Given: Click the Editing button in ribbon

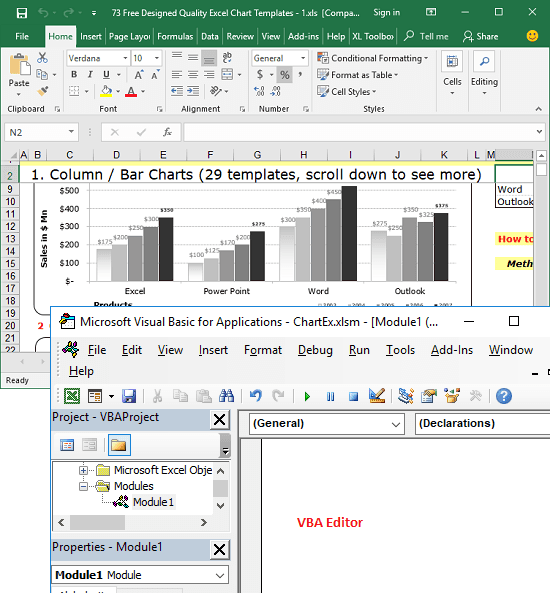Looking at the screenshot, I should (484, 74).
